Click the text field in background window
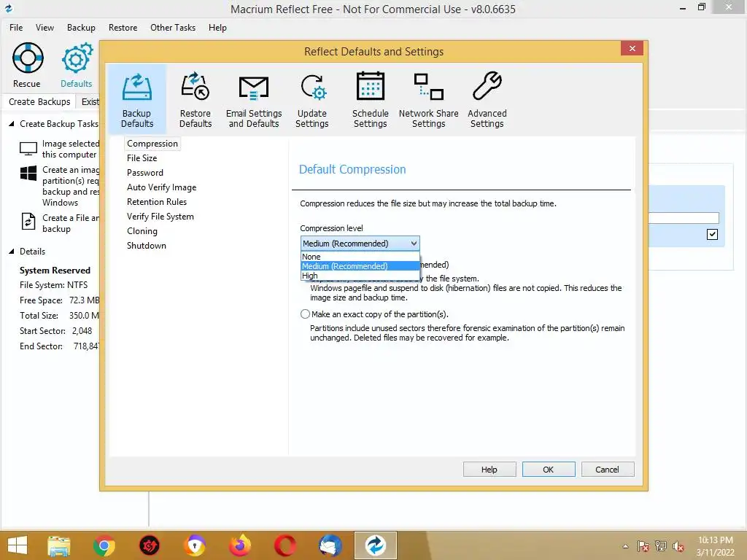The width and height of the screenshot is (747, 560). point(684,218)
